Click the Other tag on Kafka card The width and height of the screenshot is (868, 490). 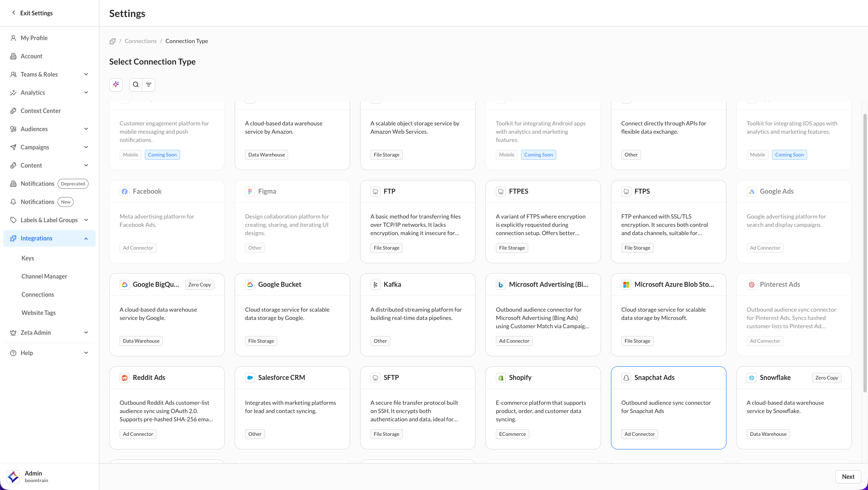[380, 341]
